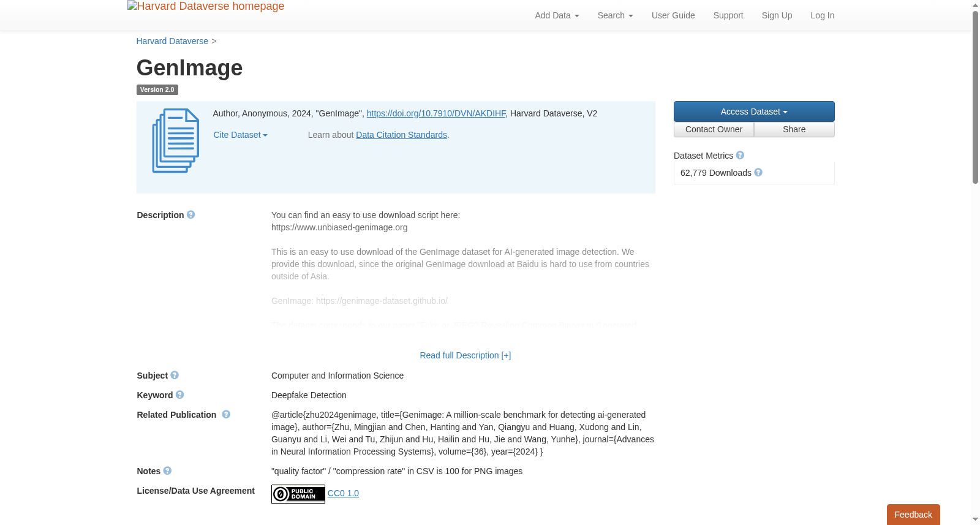Open Support in navigation bar
This screenshot has width=980, height=525.
[728, 15]
